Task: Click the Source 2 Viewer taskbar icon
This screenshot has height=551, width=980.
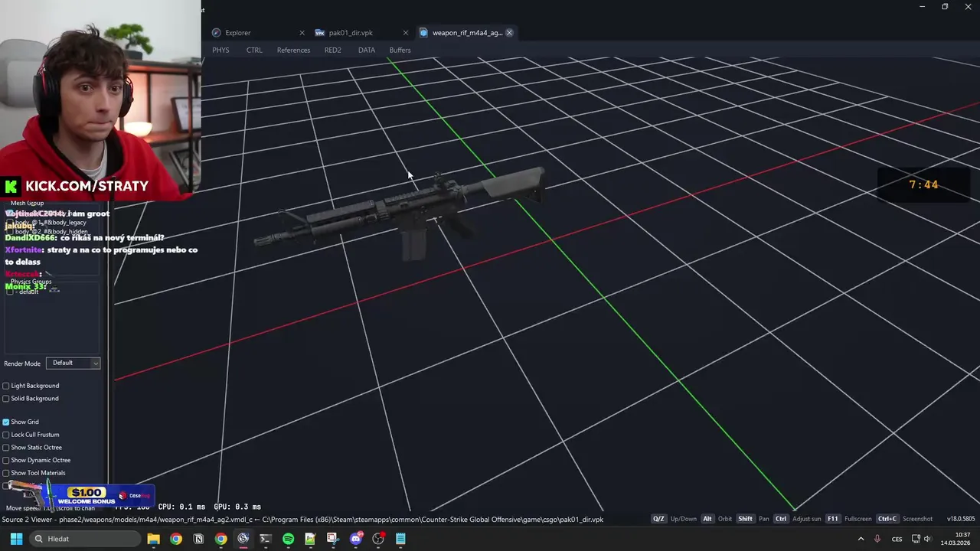Action: [x=243, y=539]
